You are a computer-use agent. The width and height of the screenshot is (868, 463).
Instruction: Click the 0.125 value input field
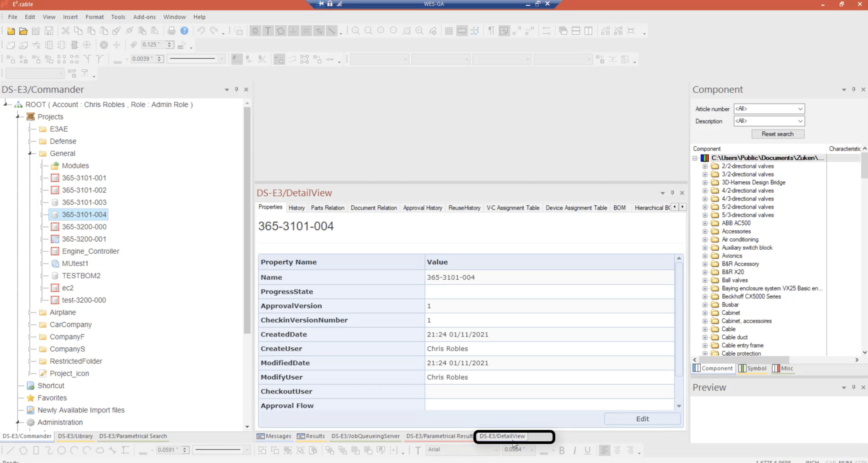pyautogui.click(x=153, y=44)
